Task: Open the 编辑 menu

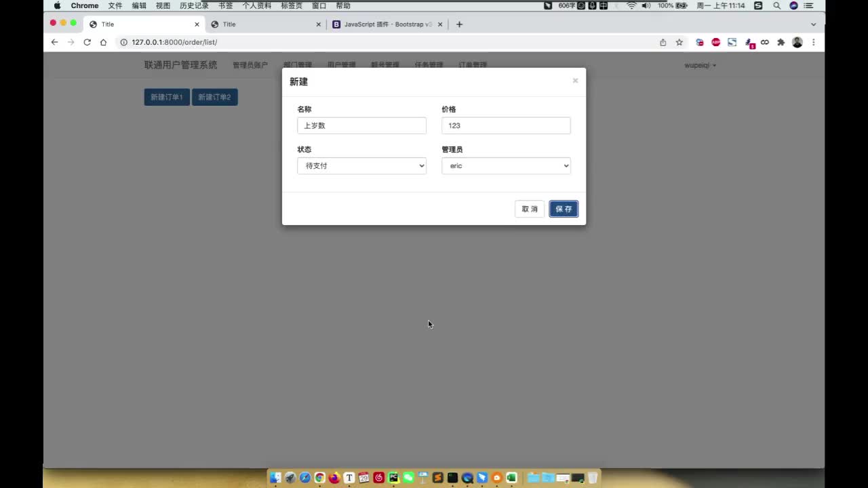Action: [139, 5]
